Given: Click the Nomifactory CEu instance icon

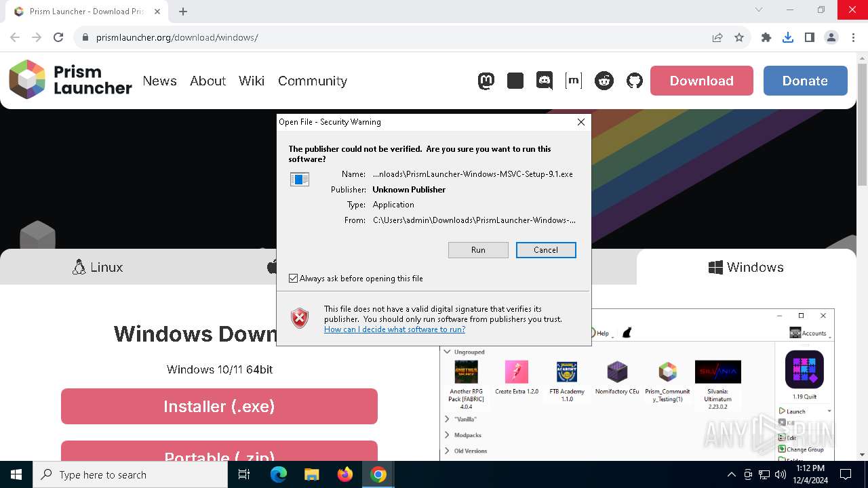Looking at the screenshot, I should [617, 371].
